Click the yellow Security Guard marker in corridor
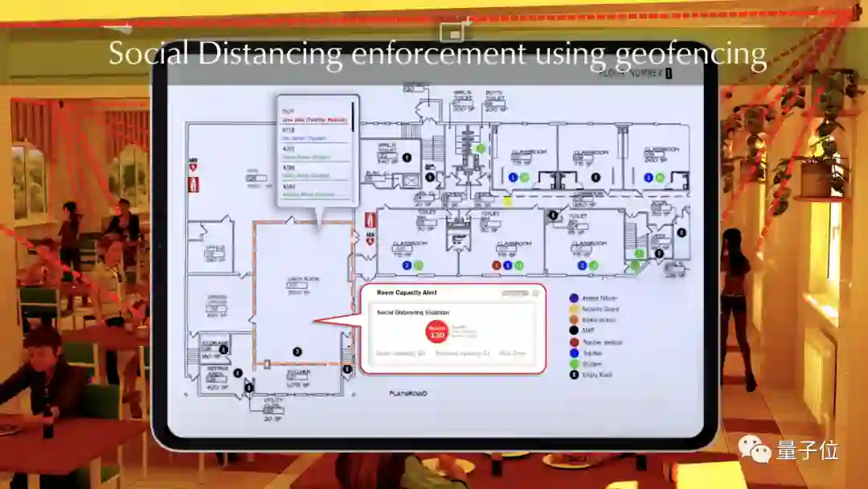Image resolution: width=868 pixels, height=489 pixels. point(507,202)
